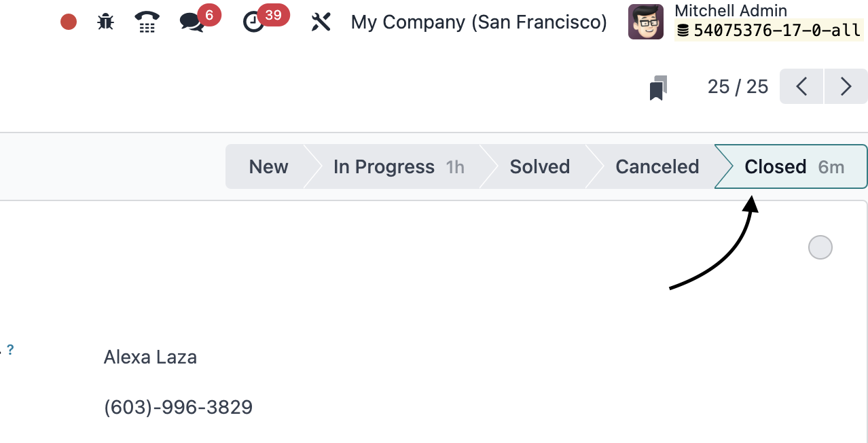Open My Company (San Francisco) switcher

click(479, 22)
